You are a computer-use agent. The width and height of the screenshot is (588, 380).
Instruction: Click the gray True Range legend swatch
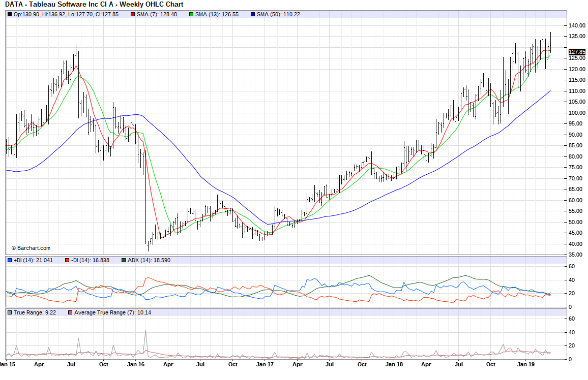(10, 312)
